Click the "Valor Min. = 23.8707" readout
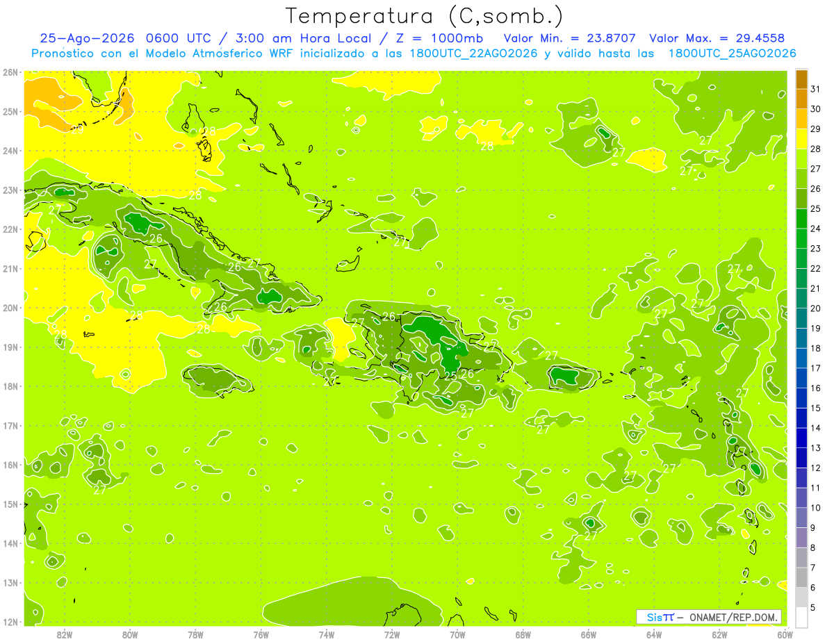 point(569,38)
